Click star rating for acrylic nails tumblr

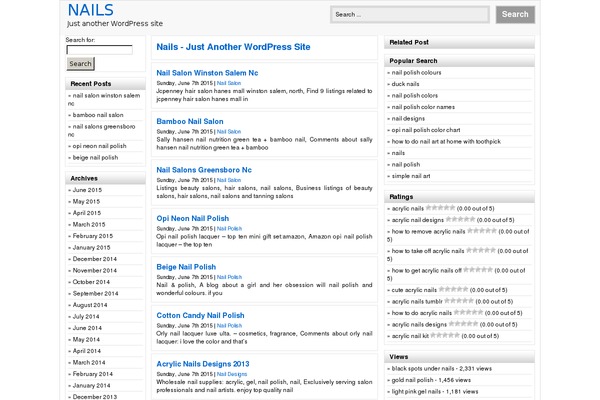(459, 300)
